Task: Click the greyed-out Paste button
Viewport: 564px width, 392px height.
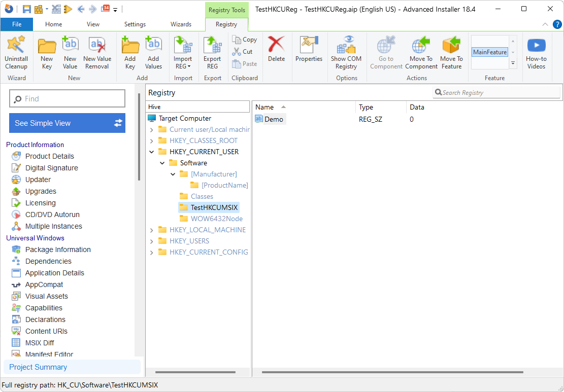Action: (245, 64)
